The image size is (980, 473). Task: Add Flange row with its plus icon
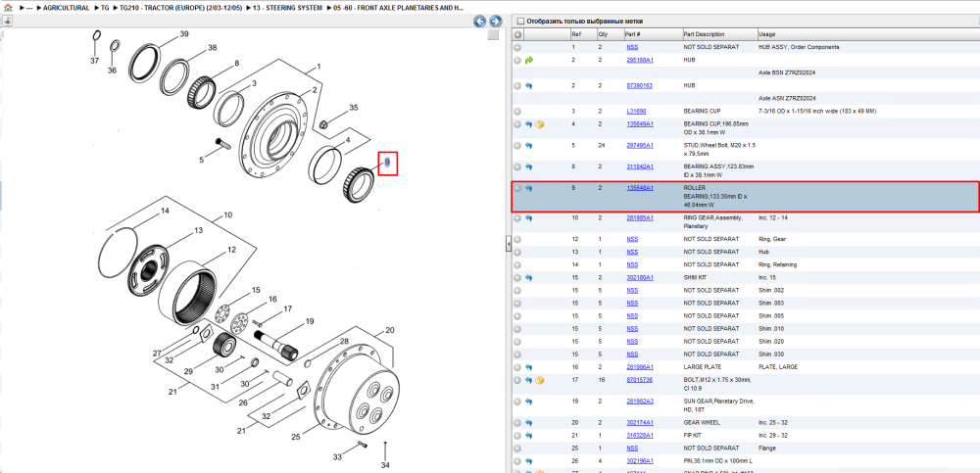tap(517, 448)
